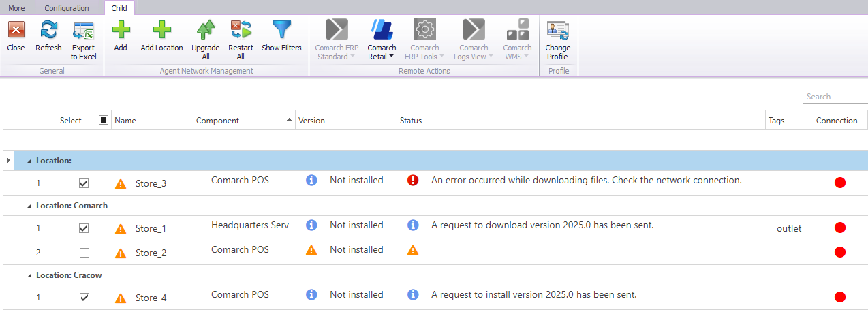Collapse the Location: Comarch group
This screenshot has height=312, width=868.
click(x=29, y=206)
